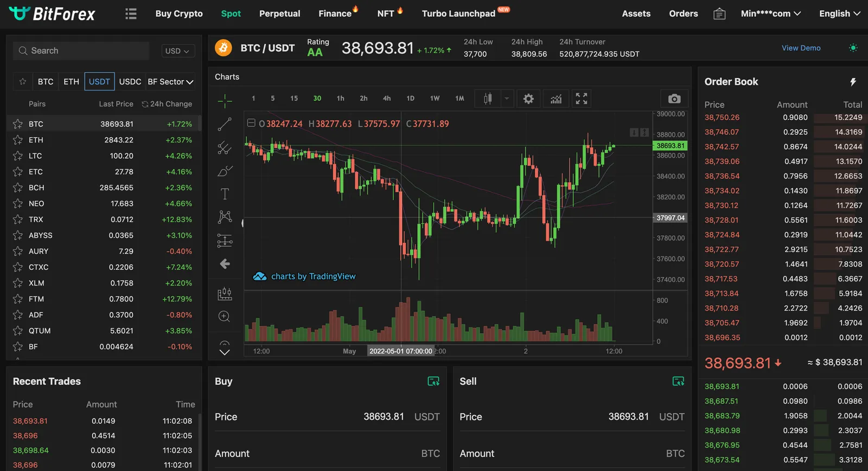
Task: Click the Search pairs field
Action: (x=81, y=51)
